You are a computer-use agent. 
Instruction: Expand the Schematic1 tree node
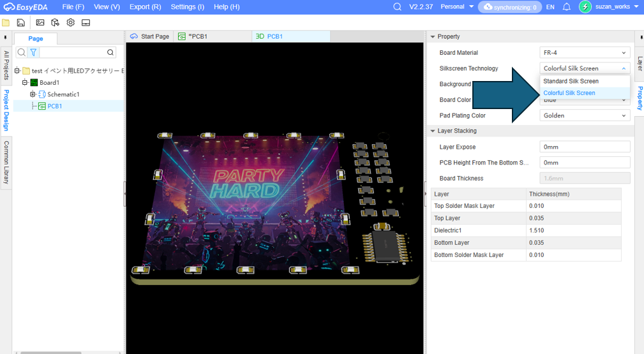tap(33, 94)
